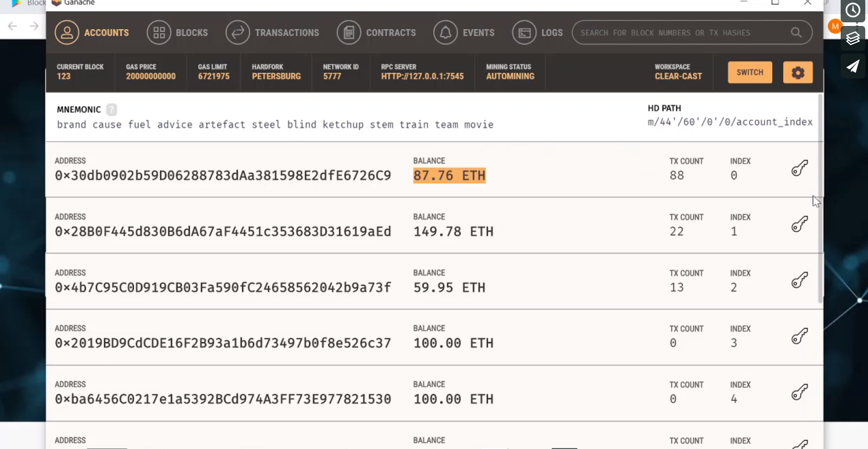This screenshot has height=449, width=868.
Task: Show private key for account index 1
Action: [x=800, y=224]
